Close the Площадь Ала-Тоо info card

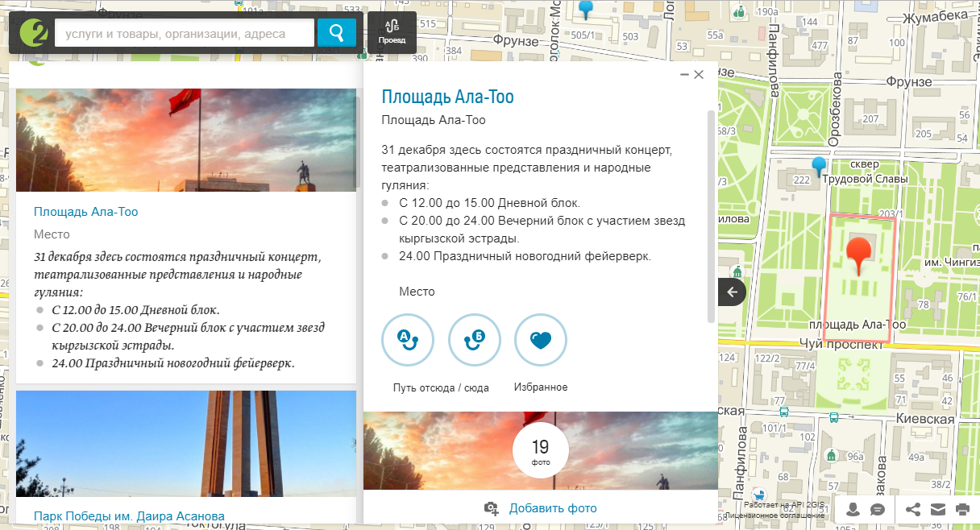[699, 74]
